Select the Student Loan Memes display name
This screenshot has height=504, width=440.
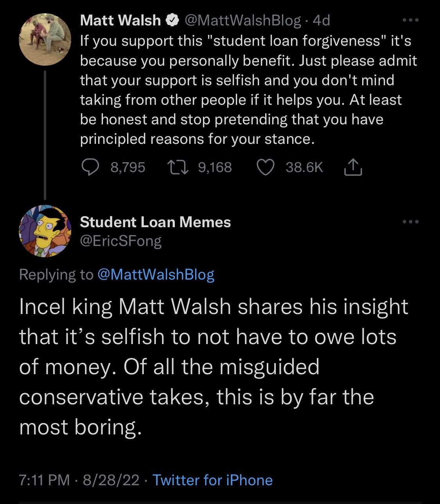click(x=155, y=222)
